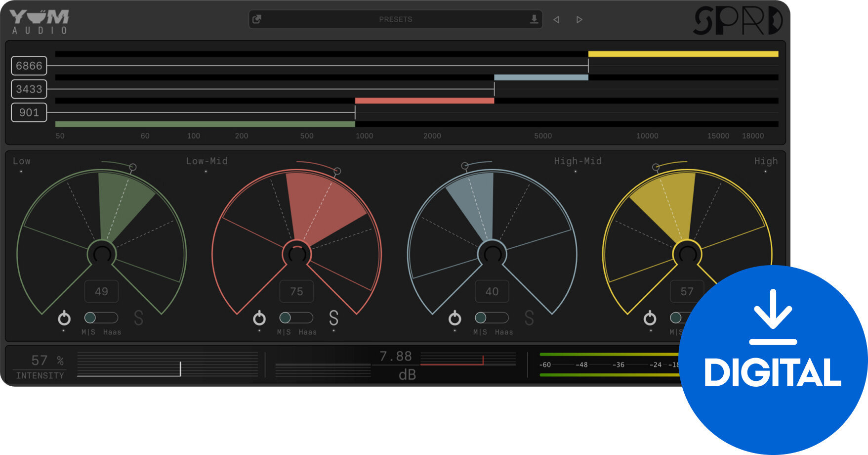The height and width of the screenshot is (455, 868).
Task: Select the Low-Mid band label
Action: click(x=206, y=161)
